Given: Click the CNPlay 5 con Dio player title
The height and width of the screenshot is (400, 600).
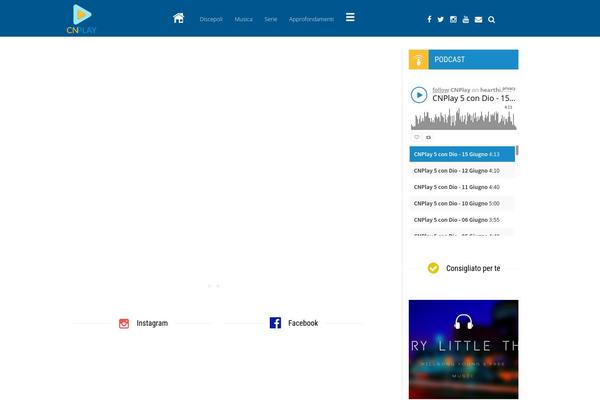Looking at the screenshot, I should click(474, 98).
